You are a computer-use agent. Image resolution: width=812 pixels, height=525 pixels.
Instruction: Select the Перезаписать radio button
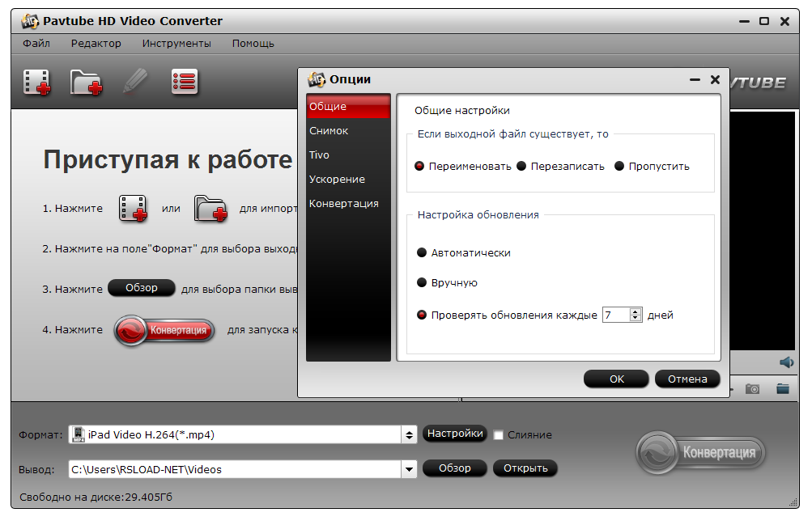521,166
